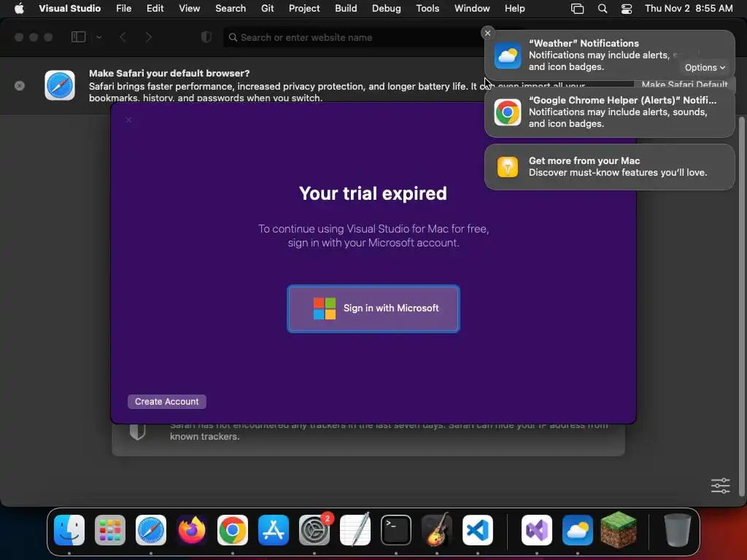Viewport: 747px width, 560px height.
Task: Click the Create Account button
Action: coord(167,402)
